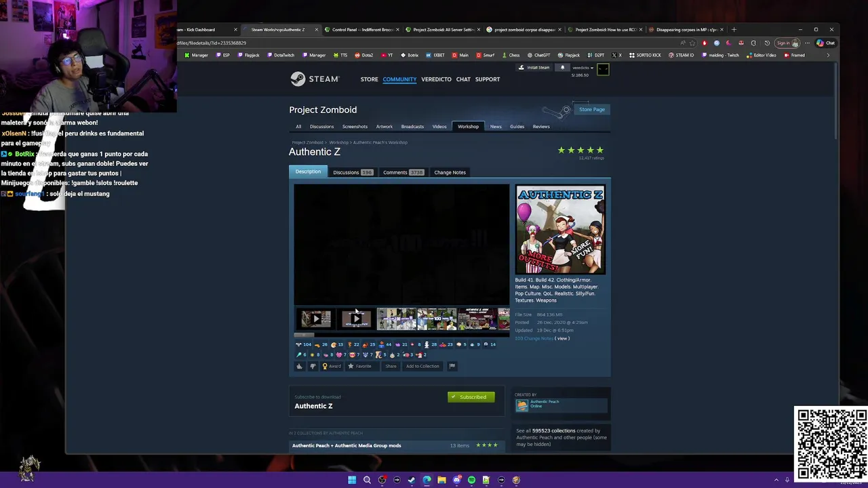
Task: Switch to item Discussions tab
Action: pyautogui.click(x=353, y=172)
